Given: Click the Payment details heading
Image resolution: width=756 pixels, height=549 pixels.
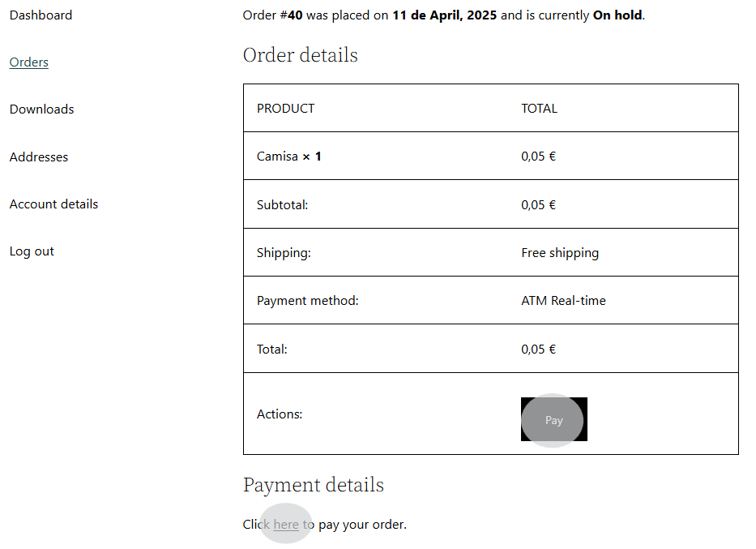Looking at the screenshot, I should (313, 485).
